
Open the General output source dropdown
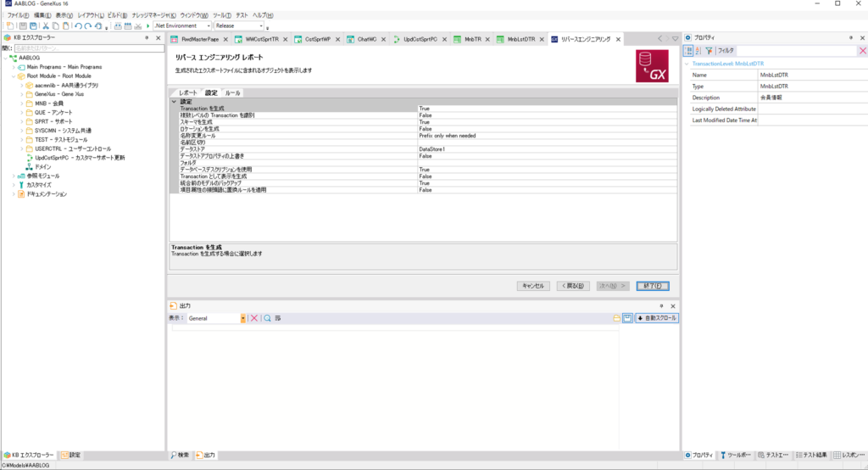242,318
